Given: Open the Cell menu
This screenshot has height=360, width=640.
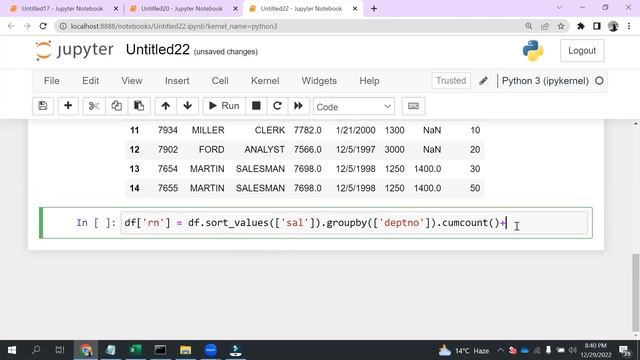Looking at the screenshot, I should point(220,81).
